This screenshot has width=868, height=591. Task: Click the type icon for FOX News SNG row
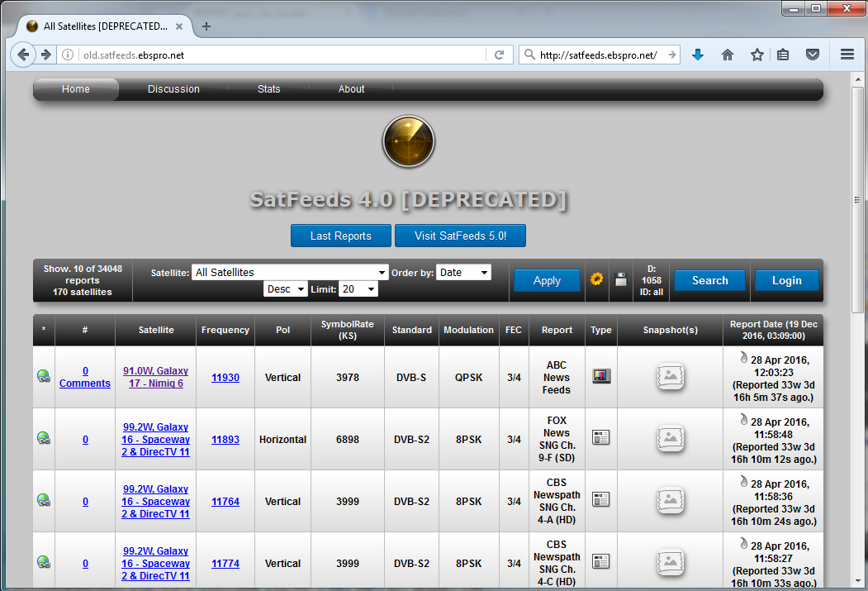[600, 439]
